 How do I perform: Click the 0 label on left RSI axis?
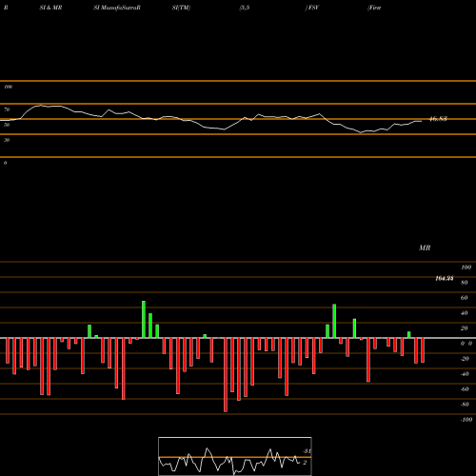pyautogui.click(x=5, y=163)
